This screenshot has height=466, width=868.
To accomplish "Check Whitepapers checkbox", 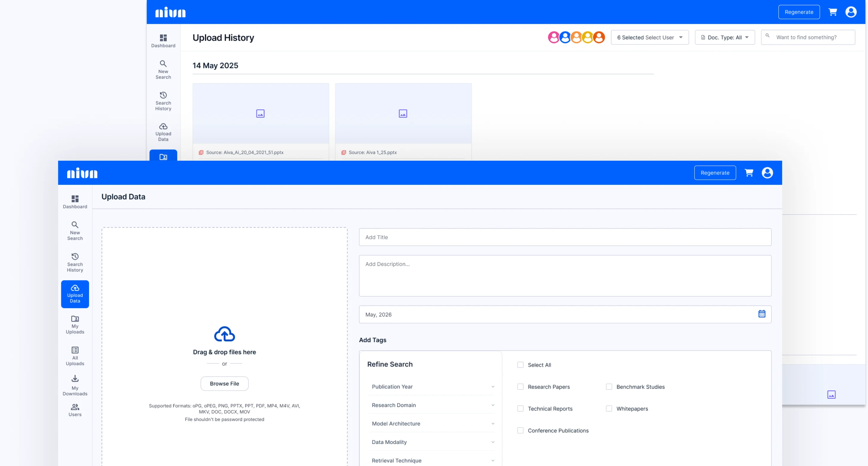I will pos(609,409).
